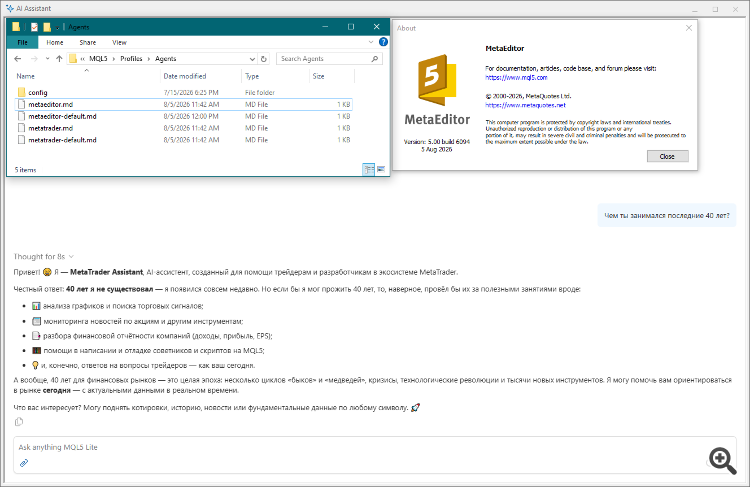Click the 5 items status text
The height and width of the screenshot is (487, 750).
click(25, 170)
